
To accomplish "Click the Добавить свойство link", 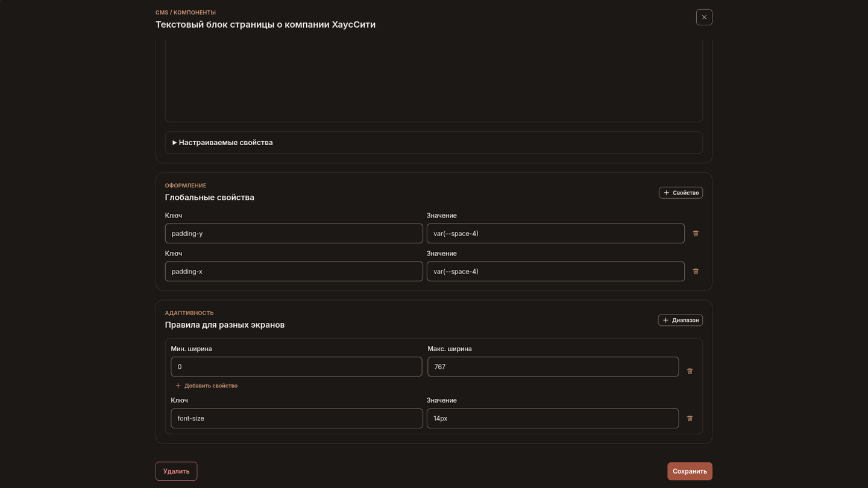I will pos(206,386).
